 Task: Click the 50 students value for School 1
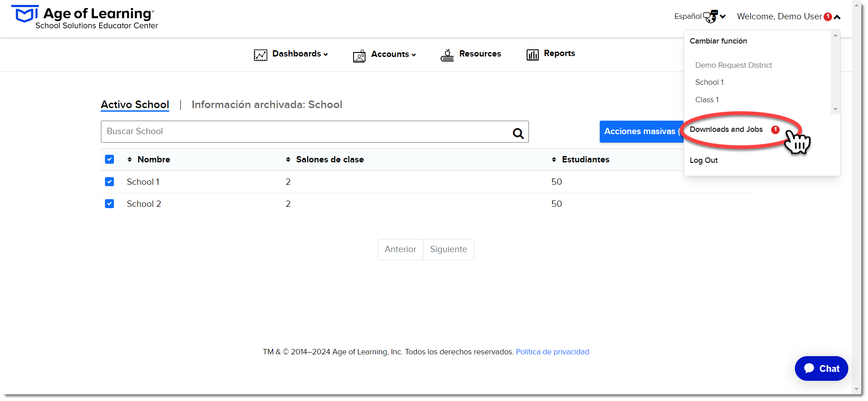click(x=557, y=182)
